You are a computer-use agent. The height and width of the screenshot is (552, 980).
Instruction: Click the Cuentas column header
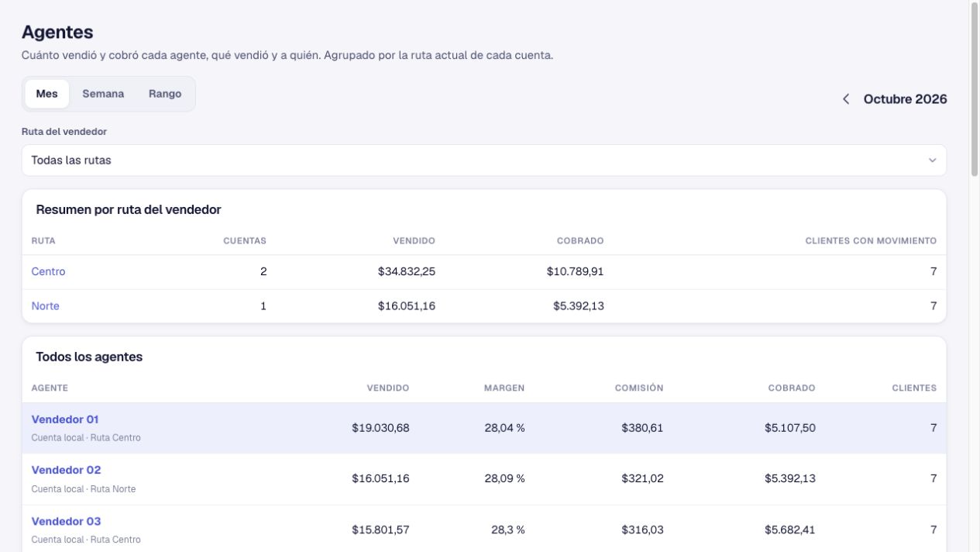coord(245,241)
